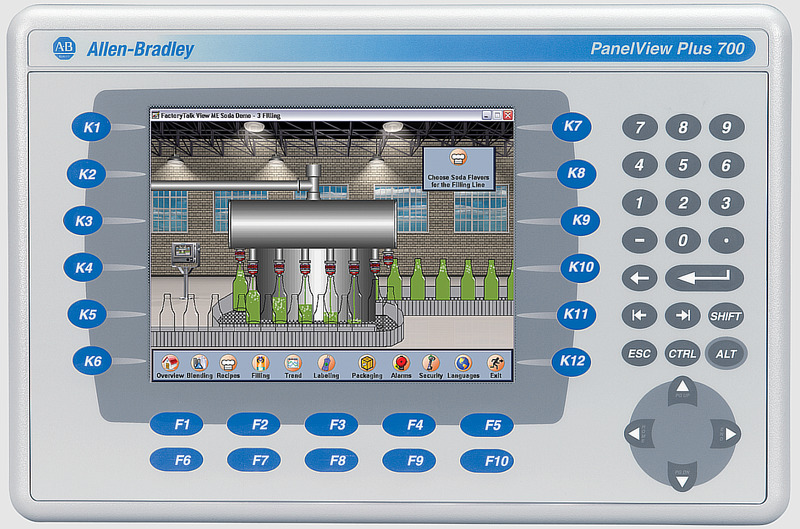Tap numeric keypad 5
800x529 pixels.
click(683, 165)
